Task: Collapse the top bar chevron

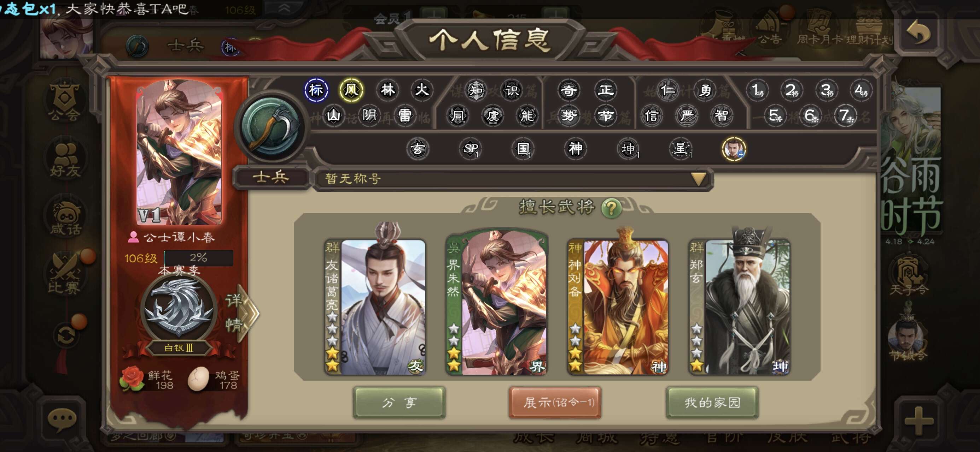Action: point(284,8)
